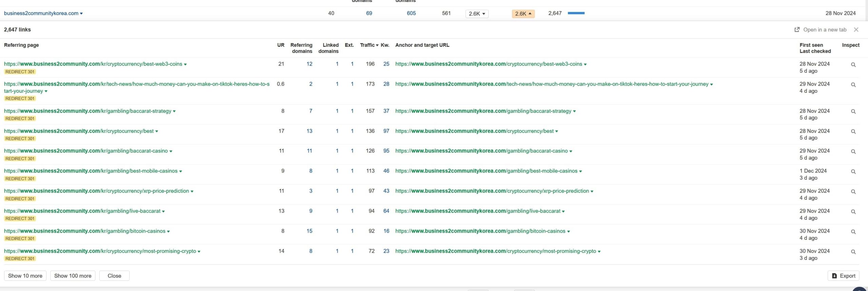The width and height of the screenshot is (868, 291).
Task: Click the Open in a new tab icon
Action: [x=797, y=30]
